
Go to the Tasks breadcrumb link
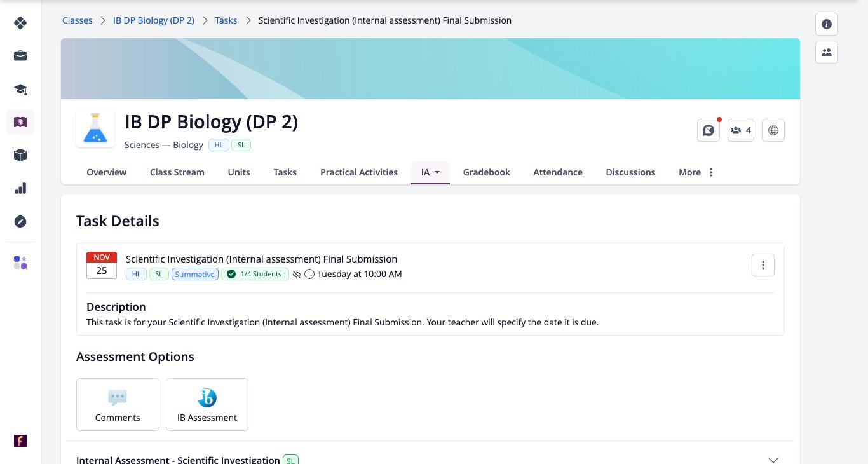pyautogui.click(x=226, y=20)
